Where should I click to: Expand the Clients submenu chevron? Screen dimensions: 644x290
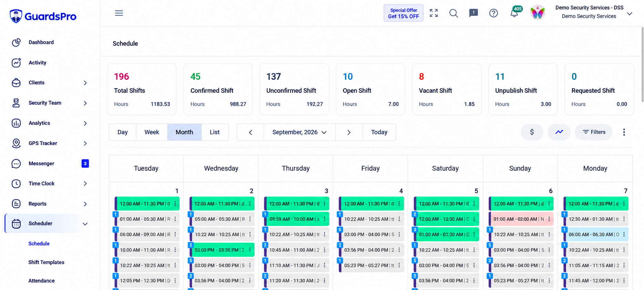click(85, 83)
